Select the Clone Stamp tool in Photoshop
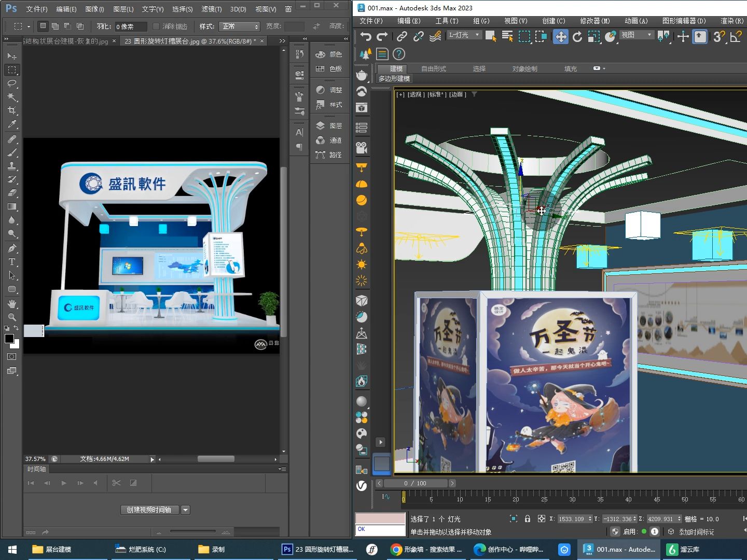The width and height of the screenshot is (747, 560). click(x=12, y=166)
